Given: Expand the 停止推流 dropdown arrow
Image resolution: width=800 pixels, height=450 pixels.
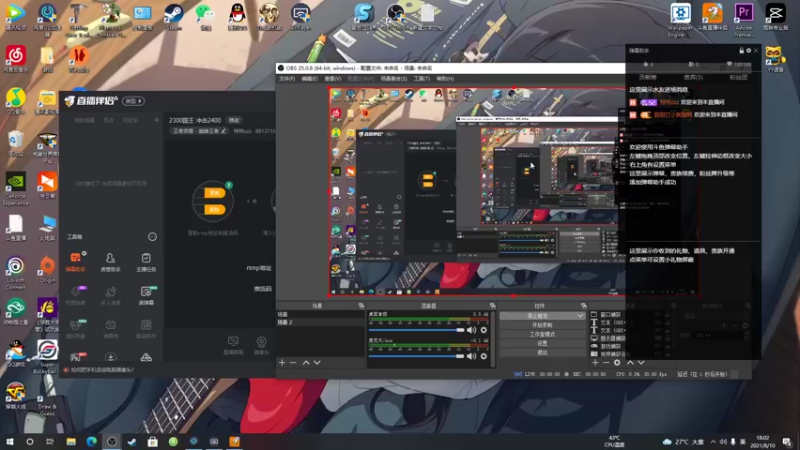Looking at the screenshot, I should (x=581, y=316).
